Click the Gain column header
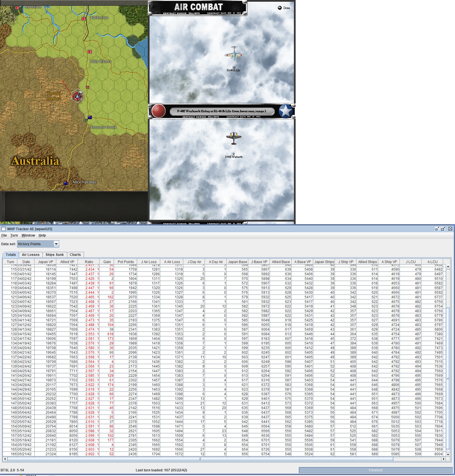 pos(107,262)
